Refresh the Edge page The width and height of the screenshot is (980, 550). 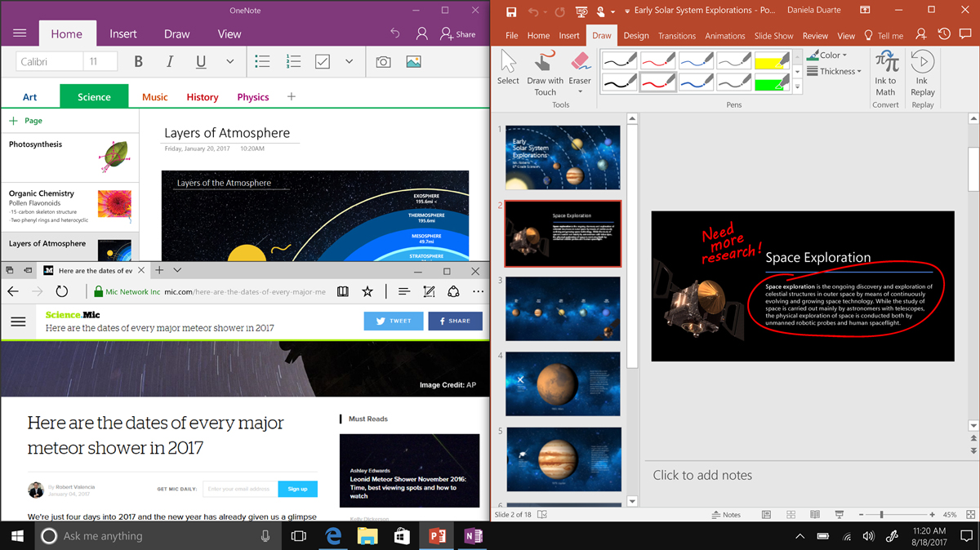click(x=62, y=291)
